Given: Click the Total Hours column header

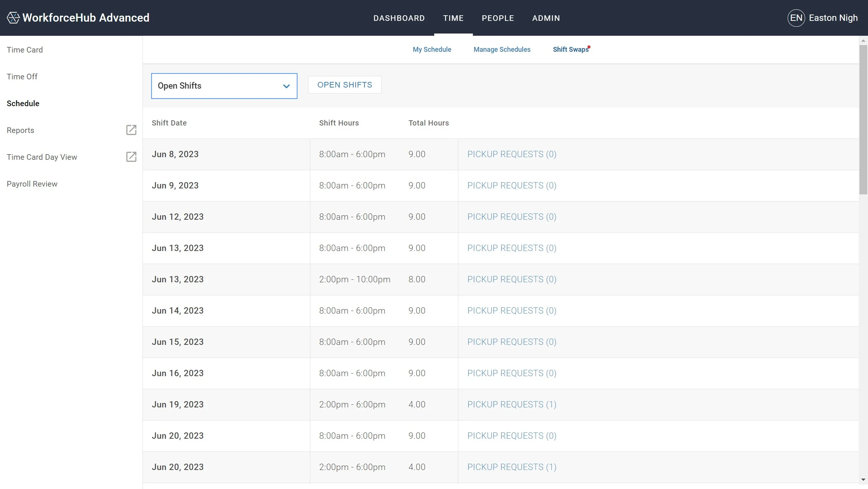Looking at the screenshot, I should (429, 123).
